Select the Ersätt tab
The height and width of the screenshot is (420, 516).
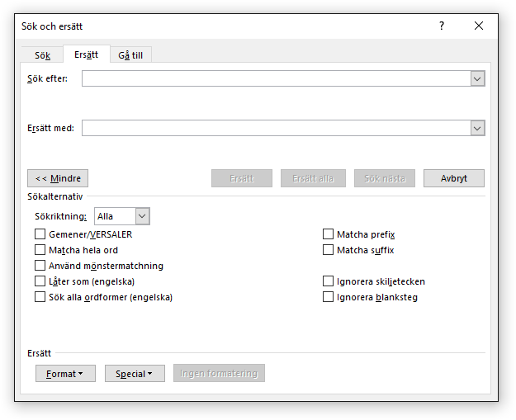tap(86, 54)
